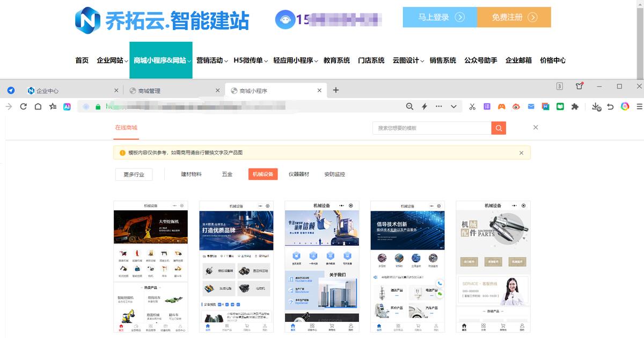
Task: Choose the 安防监控 industry category
Action: (x=335, y=174)
